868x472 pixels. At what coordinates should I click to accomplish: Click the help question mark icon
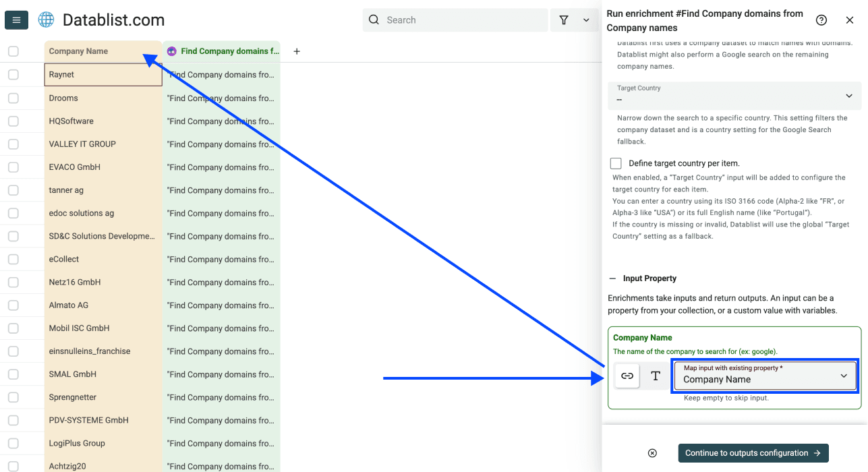tap(821, 20)
